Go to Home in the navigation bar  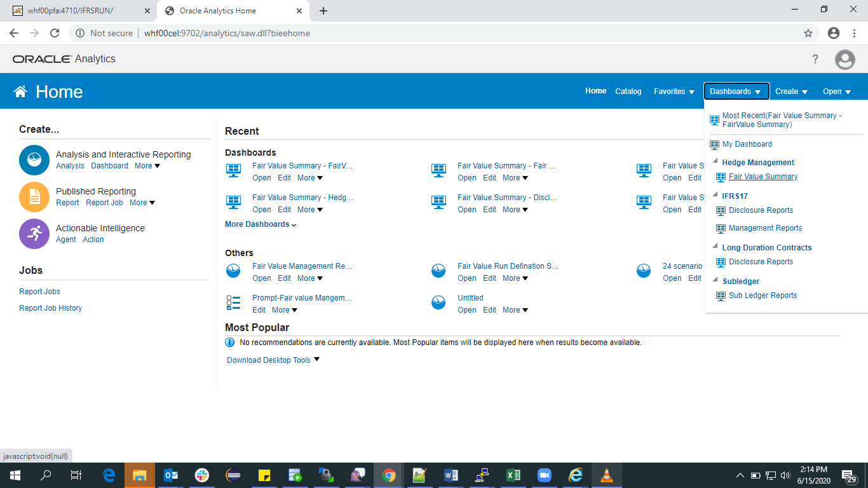point(596,91)
